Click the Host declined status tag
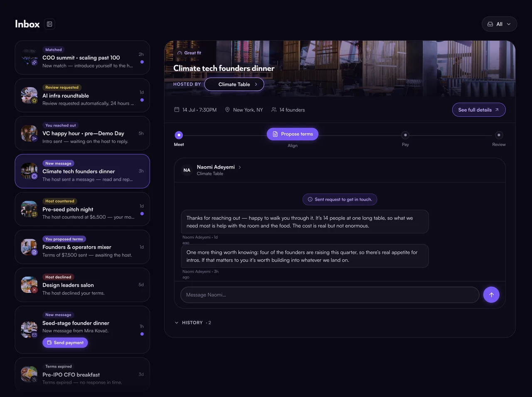The image size is (532, 397). [58, 277]
